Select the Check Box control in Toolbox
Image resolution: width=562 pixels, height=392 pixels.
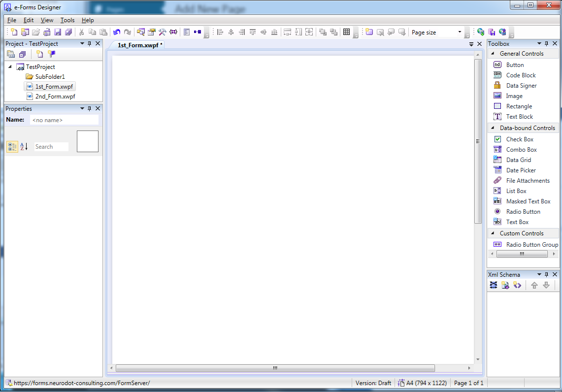tap(520, 139)
